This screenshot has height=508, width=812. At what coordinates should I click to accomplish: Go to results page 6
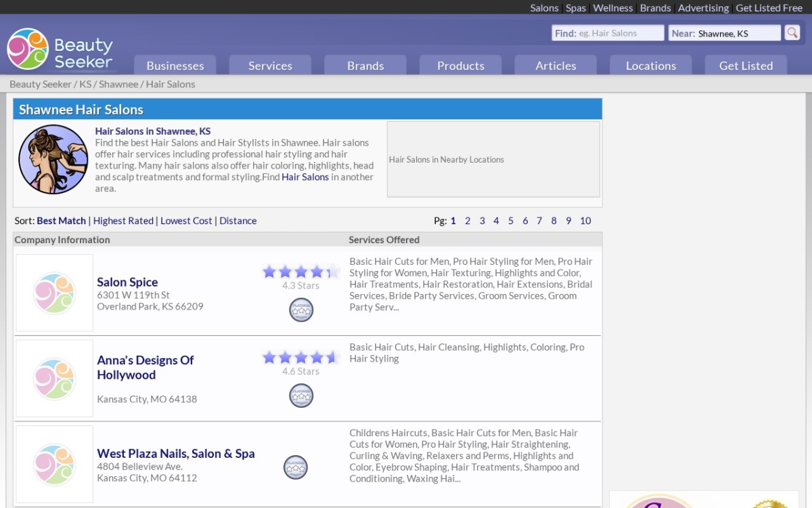pos(525,221)
